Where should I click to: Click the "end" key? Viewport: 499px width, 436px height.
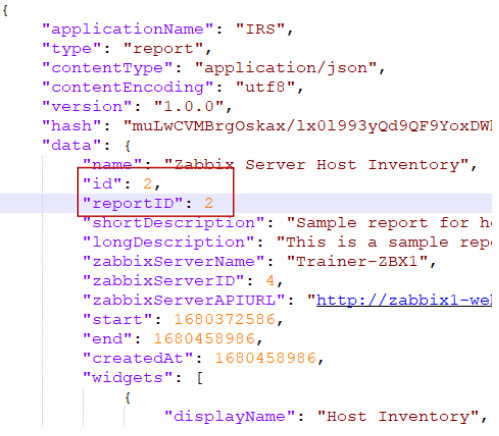(107, 339)
